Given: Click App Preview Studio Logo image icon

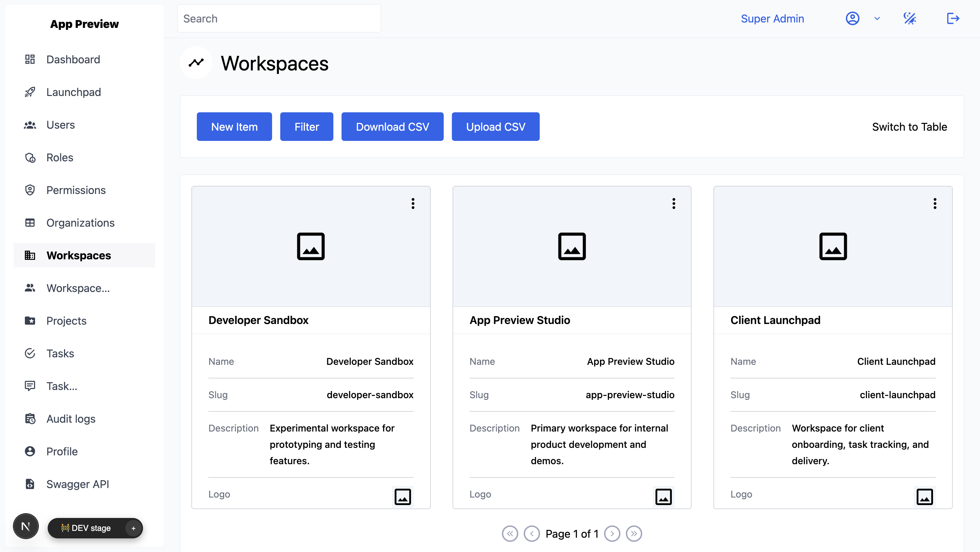Looking at the screenshot, I should [663, 497].
